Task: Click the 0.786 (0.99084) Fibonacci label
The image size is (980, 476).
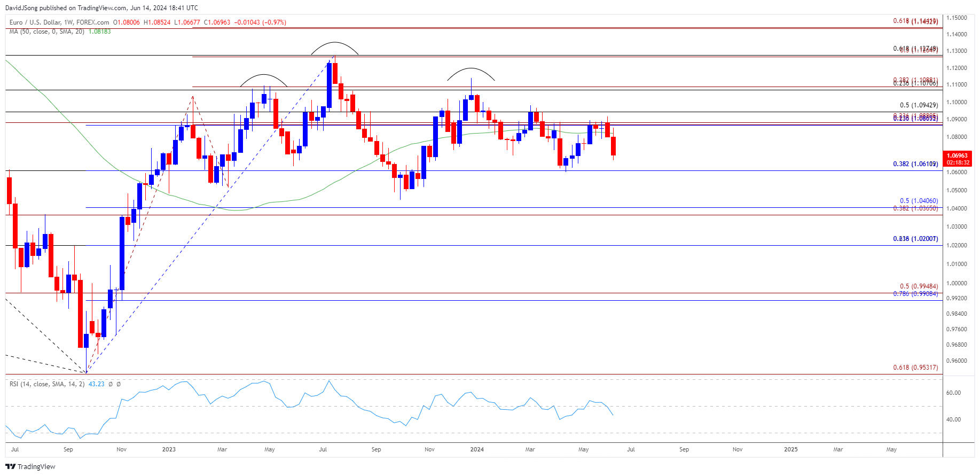Action: click(915, 294)
